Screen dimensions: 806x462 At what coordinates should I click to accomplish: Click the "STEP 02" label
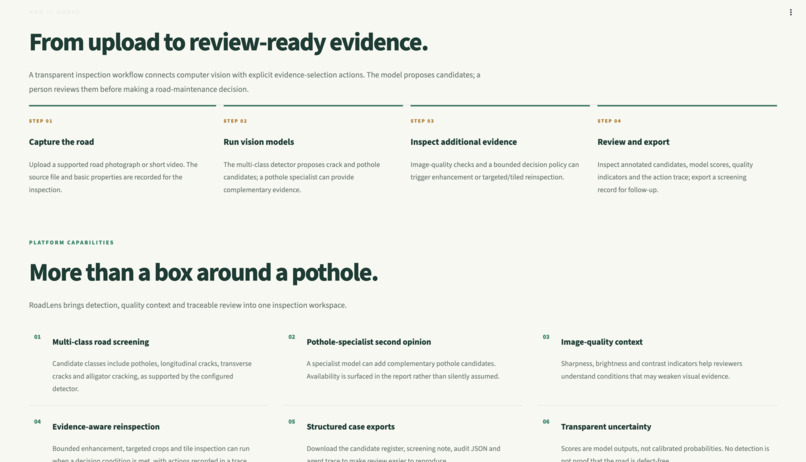point(235,121)
